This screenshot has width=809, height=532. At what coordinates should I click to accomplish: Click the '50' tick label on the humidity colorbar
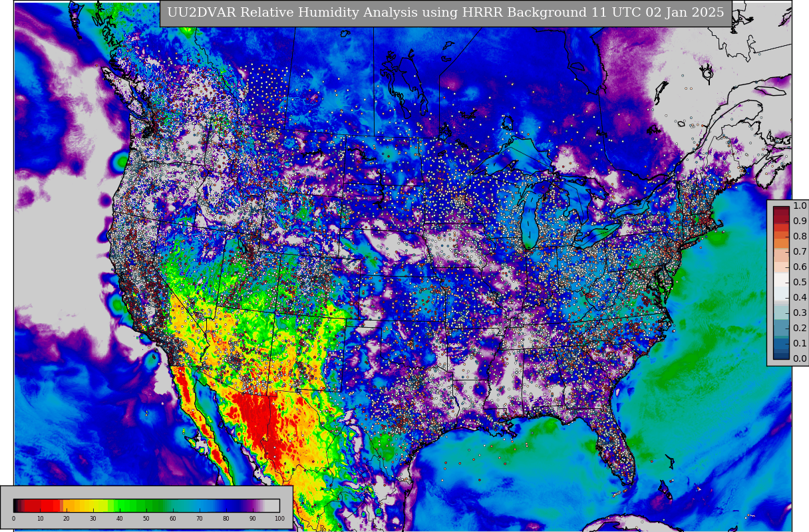coord(146,519)
